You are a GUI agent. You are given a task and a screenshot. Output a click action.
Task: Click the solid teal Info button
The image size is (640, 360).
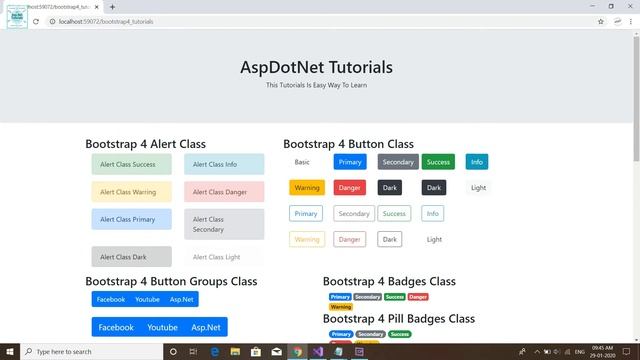click(477, 162)
